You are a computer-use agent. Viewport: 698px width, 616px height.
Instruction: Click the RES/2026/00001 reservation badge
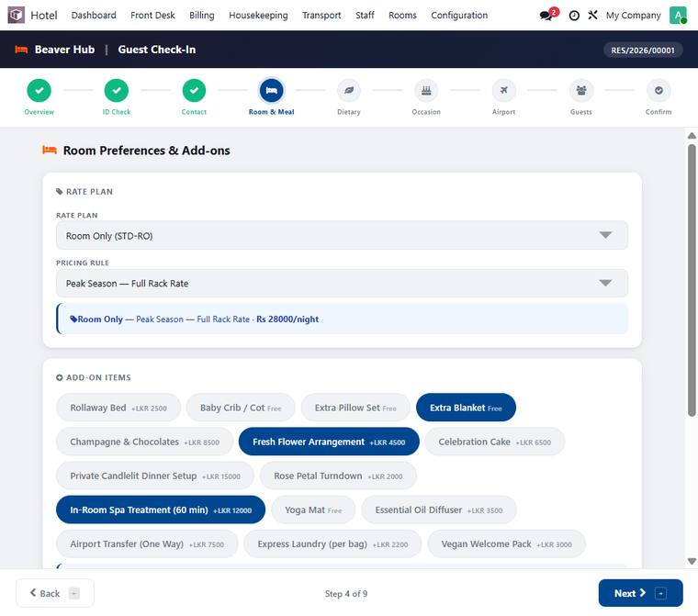642,50
